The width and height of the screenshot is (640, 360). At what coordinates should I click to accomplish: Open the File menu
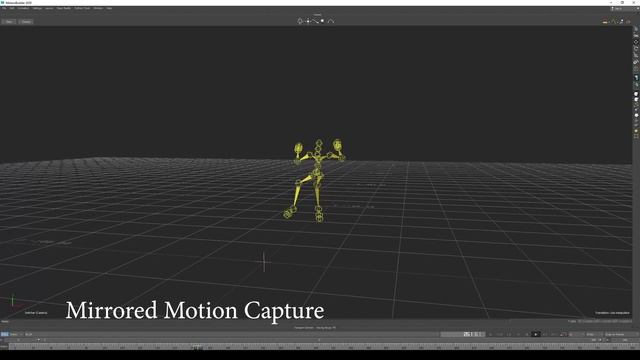(4, 8)
